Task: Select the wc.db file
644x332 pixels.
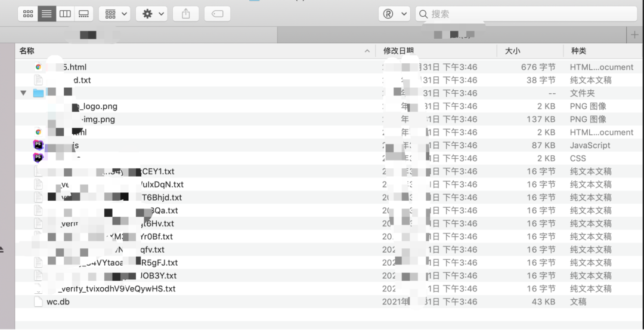Action: click(58, 302)
